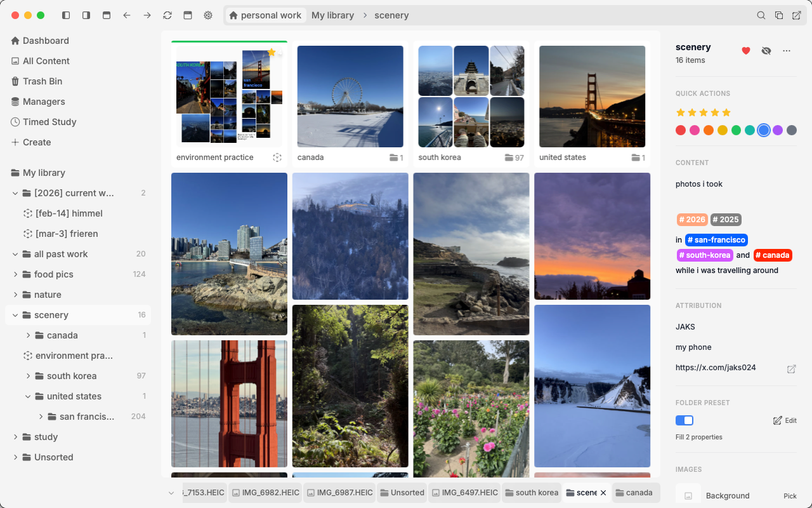This screenshot has width=812, height=508.
Task: Expand the food pics folder
Action: tap(16, 274)
